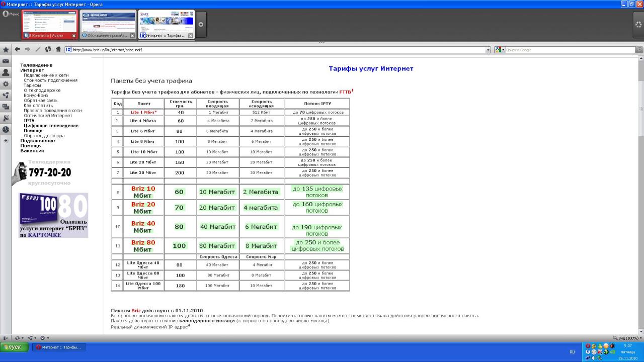Open the Оптический Интернет link
The height and width of the screenshot is (362, 644).
click(x=48, y=116)
